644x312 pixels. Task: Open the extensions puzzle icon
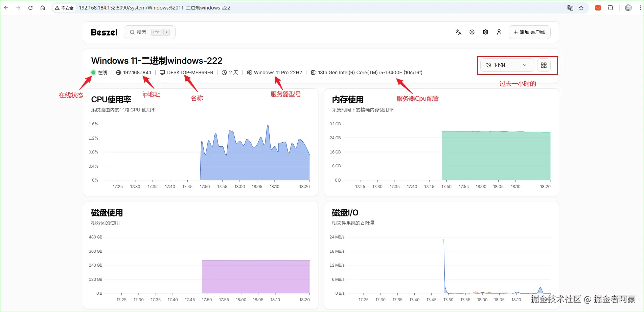tap(611, 8)
